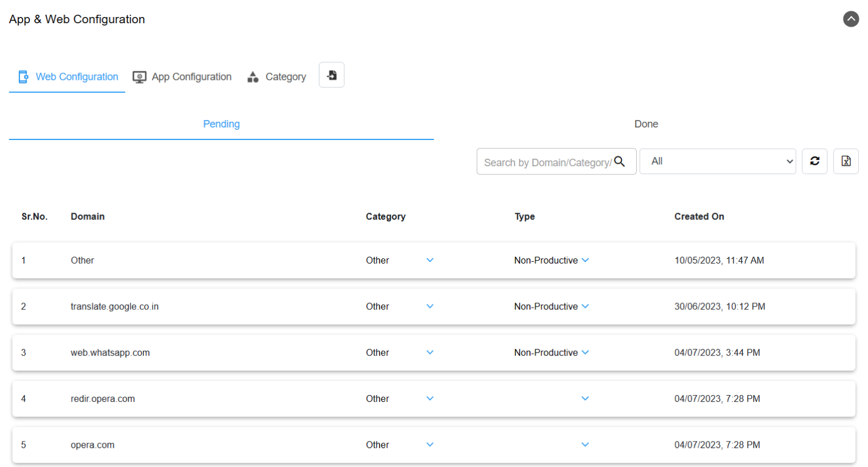
Task: Click the Domain column header
Action: pos(87,216)
